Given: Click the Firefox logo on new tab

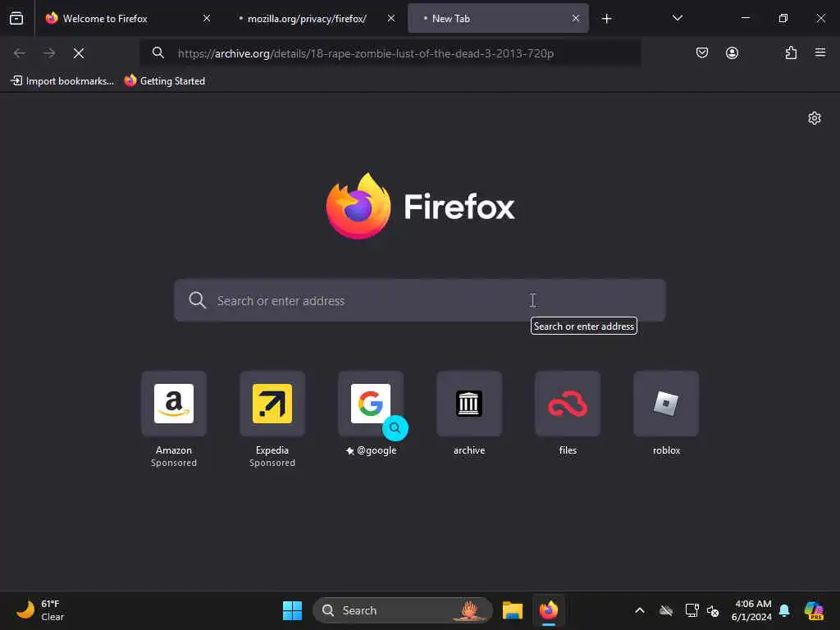Looking at the screenshot, I should click(420, 206).
